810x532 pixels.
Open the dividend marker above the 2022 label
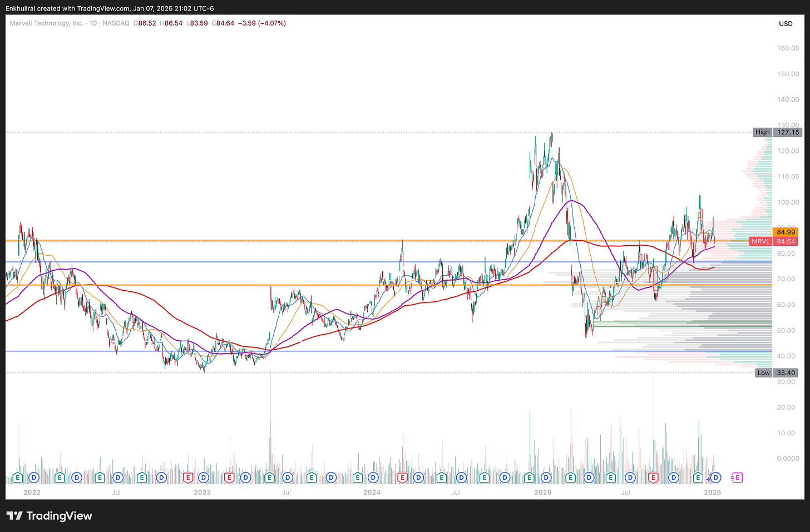click(34, 478)
